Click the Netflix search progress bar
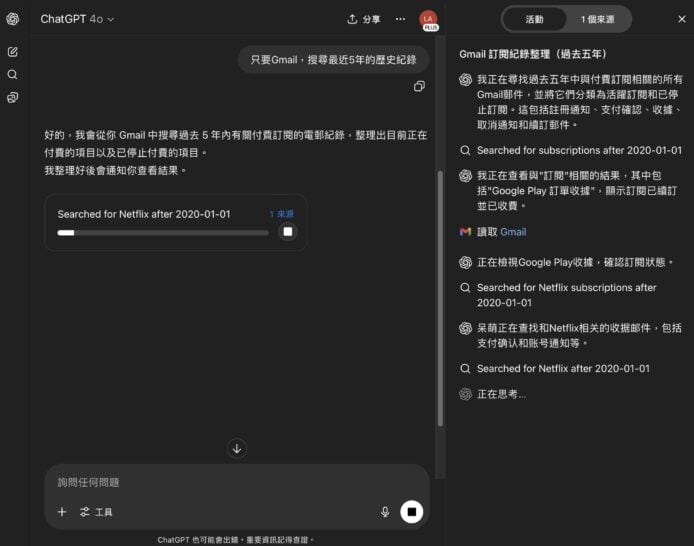The width and height of the screenshot is (694, 546). tap(163, 233)
